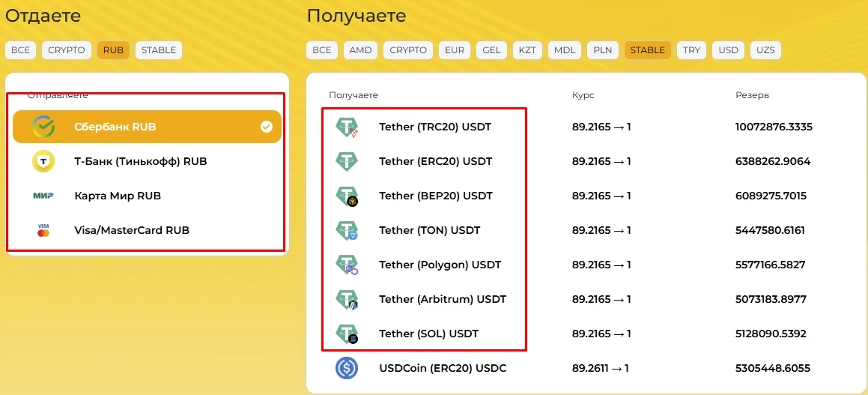Click the Отдаете section heading

(x=43, y=16)
